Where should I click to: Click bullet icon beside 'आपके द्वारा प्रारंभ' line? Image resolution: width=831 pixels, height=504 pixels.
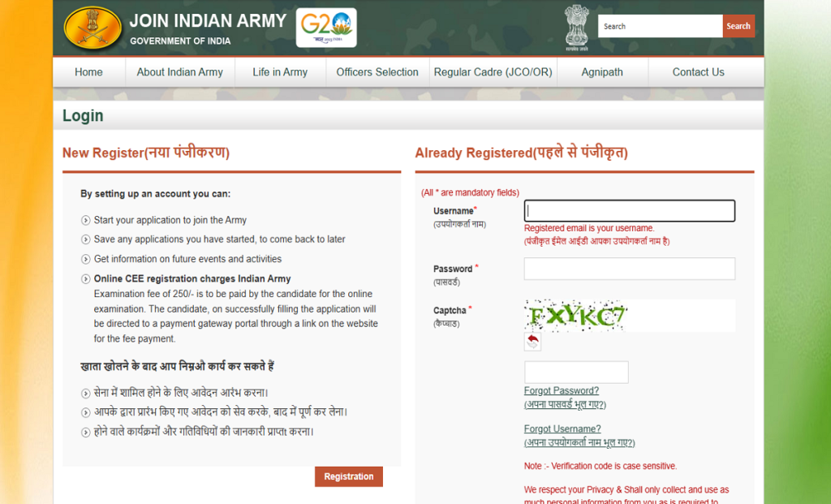(x=85, y=412)
